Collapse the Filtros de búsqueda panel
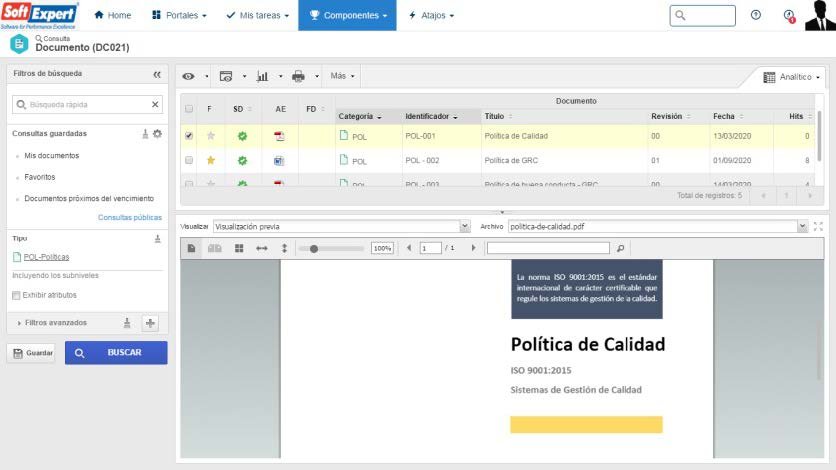The width and height of the screenshot is (836, 470). [x=157, y=74]
